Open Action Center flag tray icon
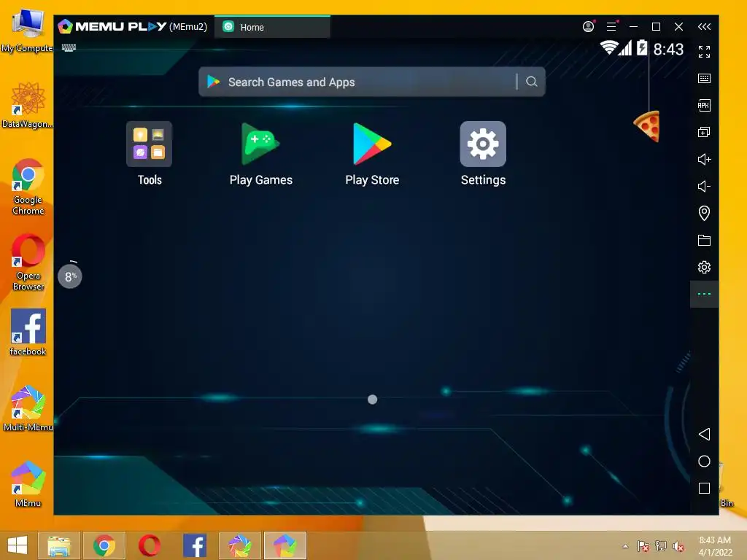The width and height of the screenshot is (747, 560). tap(643, 546)
